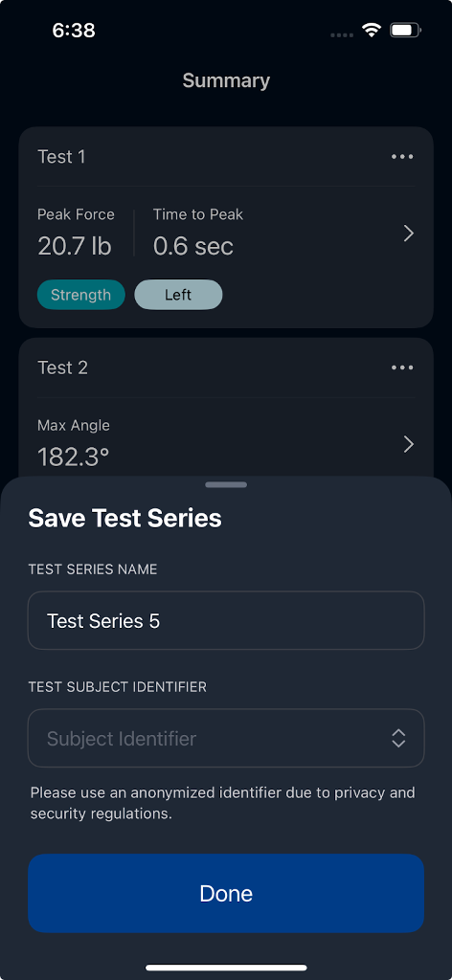Tap the battery status icon
The image size is (452, 980).
point(406,30)
